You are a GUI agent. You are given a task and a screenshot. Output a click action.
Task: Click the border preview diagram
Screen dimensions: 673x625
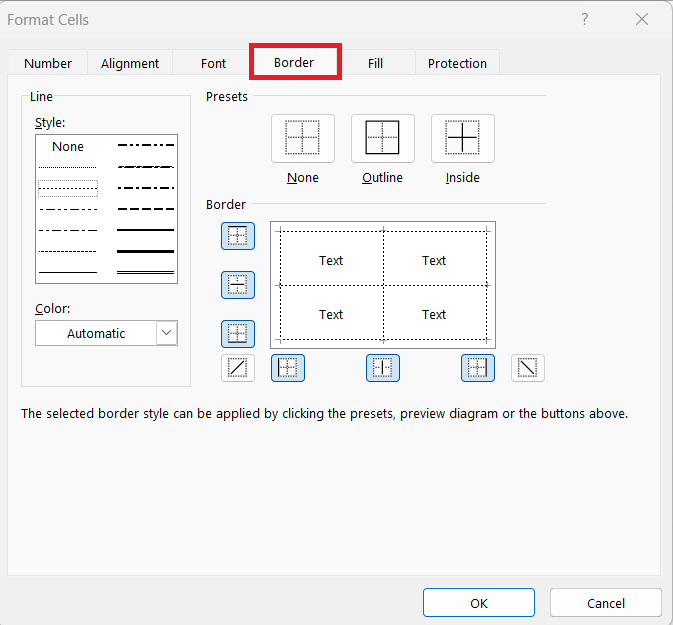point(383,285)
